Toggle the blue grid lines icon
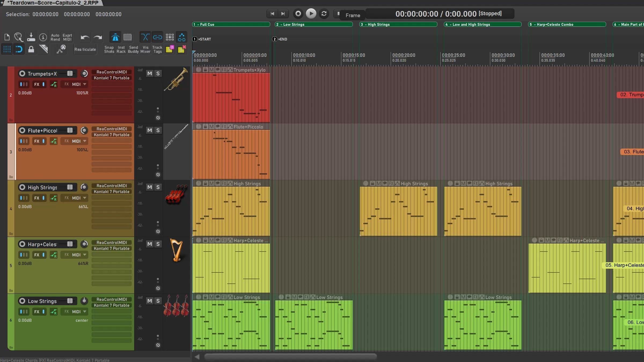 point(7,49)
